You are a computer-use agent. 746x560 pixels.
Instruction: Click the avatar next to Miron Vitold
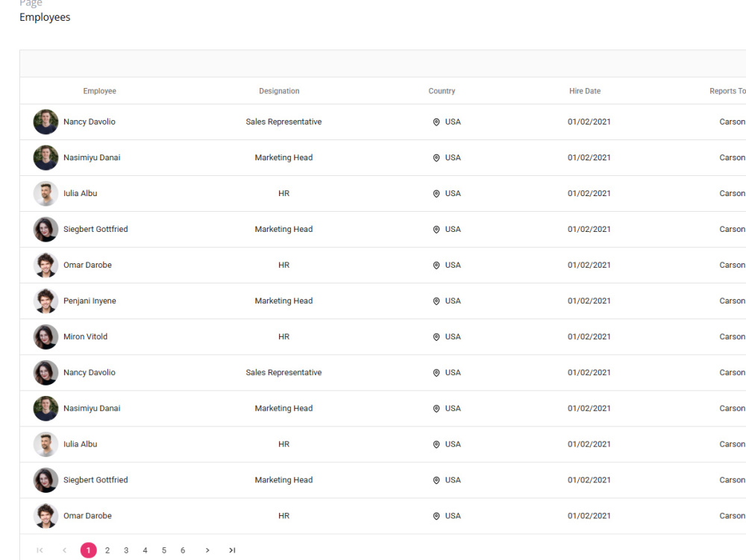click(46, 336)
